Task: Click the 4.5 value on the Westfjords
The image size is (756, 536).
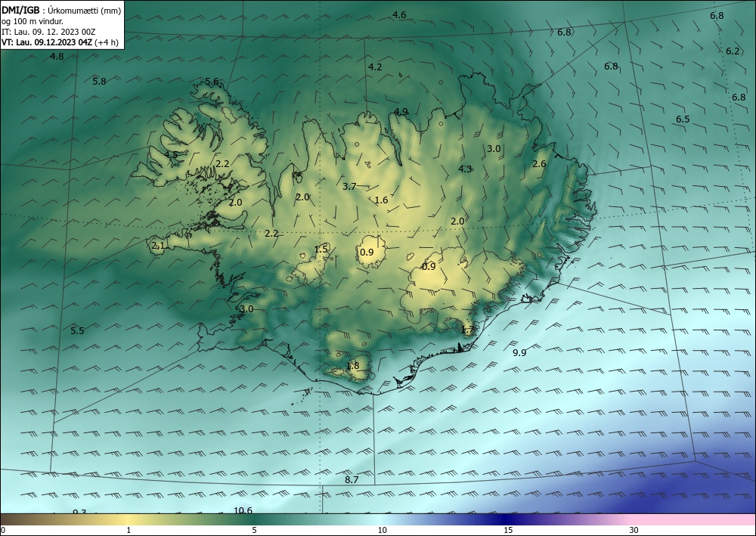Action: 171,155
